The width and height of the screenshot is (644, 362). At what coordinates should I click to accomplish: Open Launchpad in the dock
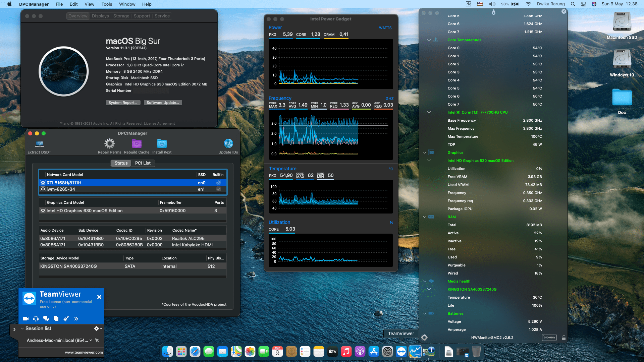[181, 351]
